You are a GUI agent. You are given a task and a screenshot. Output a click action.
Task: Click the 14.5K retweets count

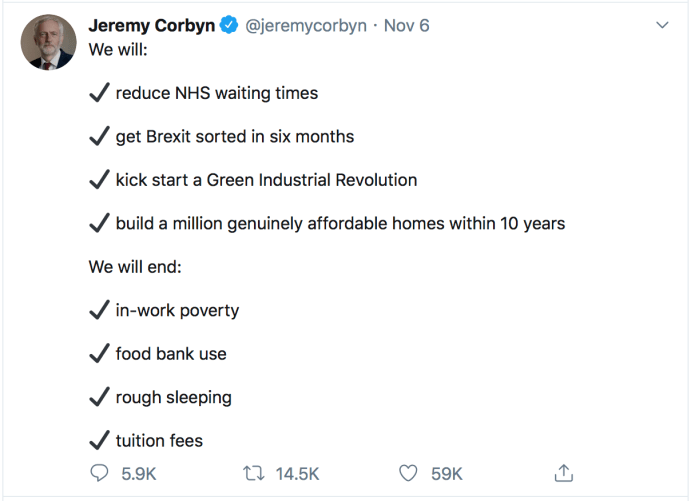click(x=296, y=474)
